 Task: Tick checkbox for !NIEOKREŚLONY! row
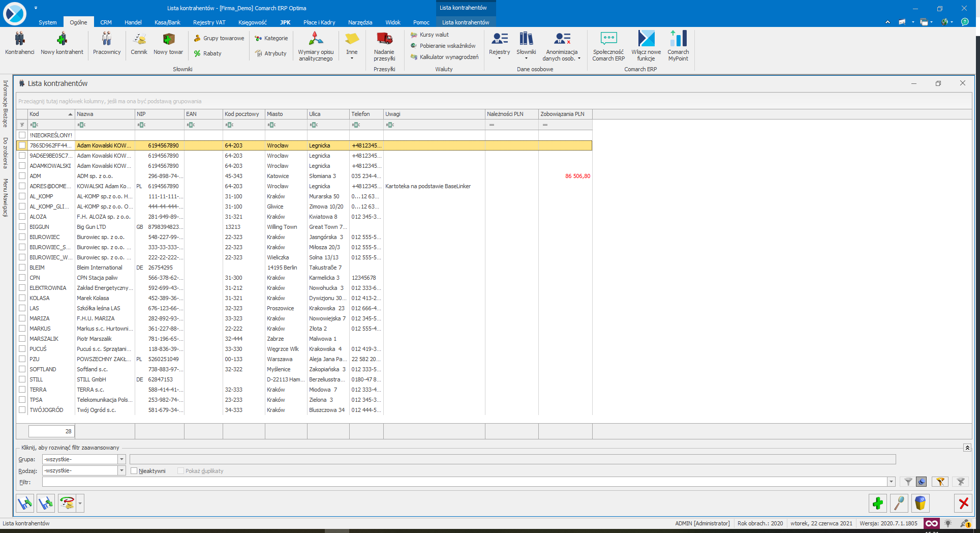(22, 135)
